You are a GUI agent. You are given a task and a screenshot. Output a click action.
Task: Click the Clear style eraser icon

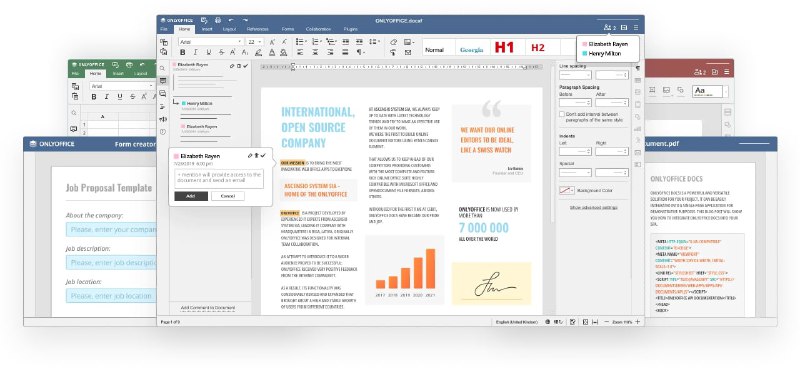point(393,42)
